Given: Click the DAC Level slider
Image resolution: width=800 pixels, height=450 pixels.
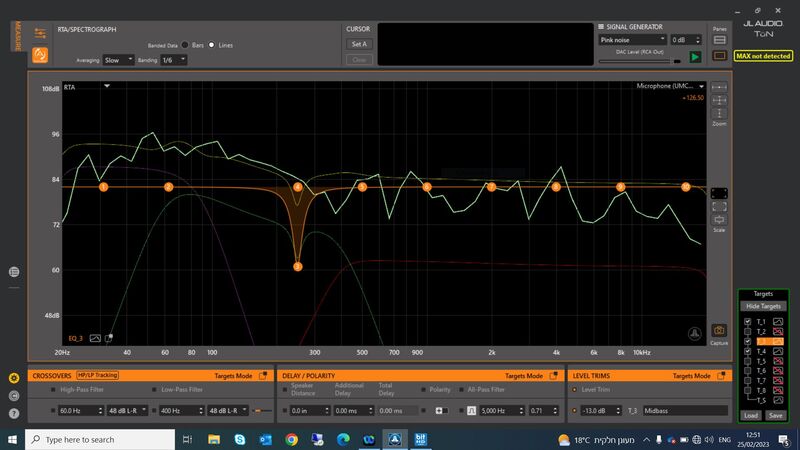Looking at the screenshot, I should click(x=640, y=61).
